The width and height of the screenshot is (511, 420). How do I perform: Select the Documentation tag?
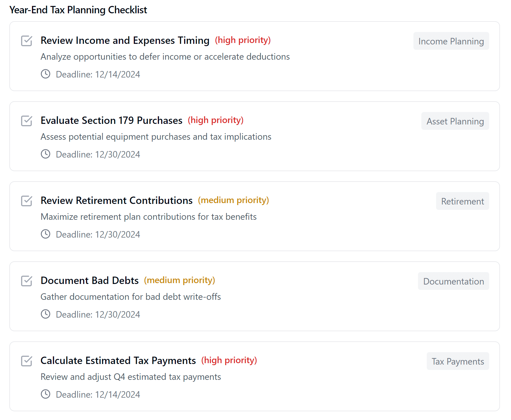[453, 281]
